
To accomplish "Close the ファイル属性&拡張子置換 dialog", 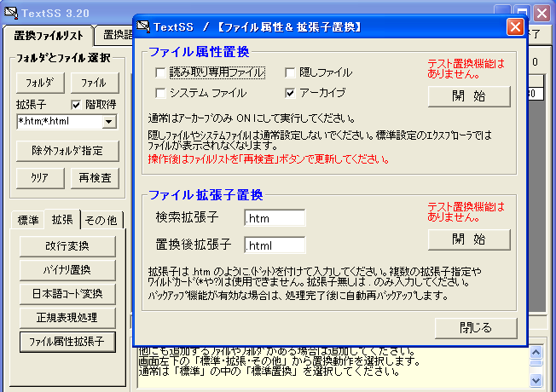I will [515, 27].
